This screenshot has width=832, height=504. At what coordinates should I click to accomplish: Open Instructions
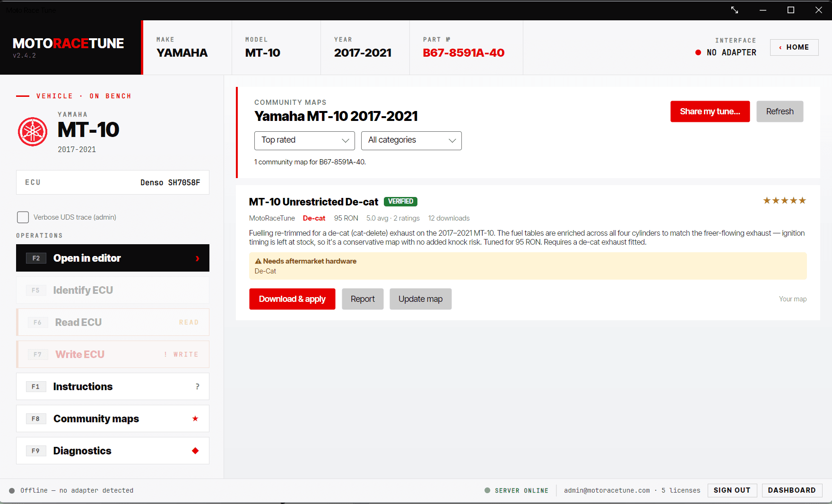[113, 386]
